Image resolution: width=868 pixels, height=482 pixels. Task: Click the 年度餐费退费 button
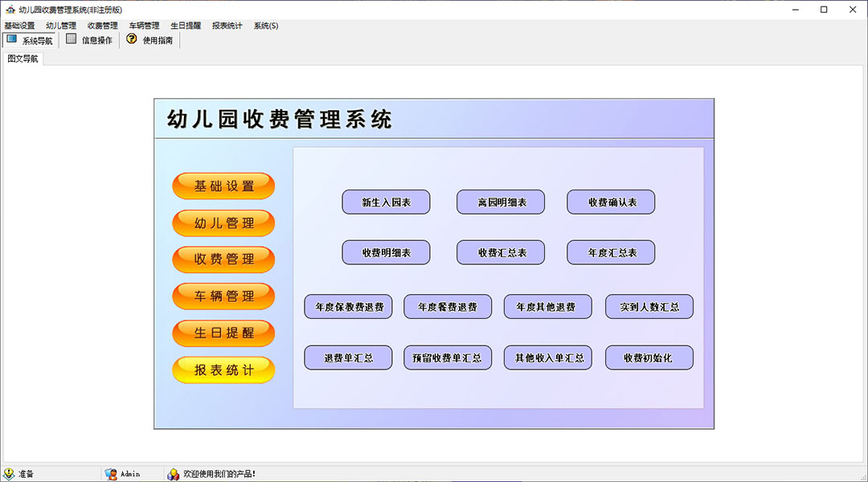[448, 307]
